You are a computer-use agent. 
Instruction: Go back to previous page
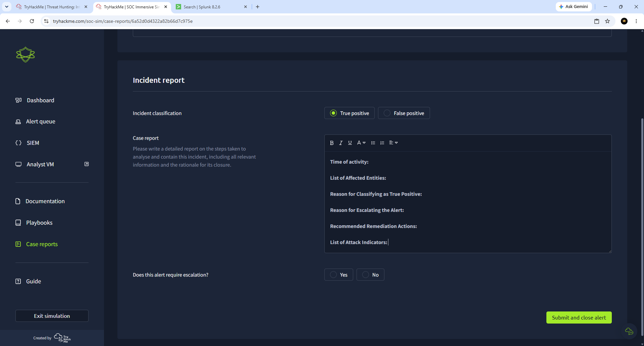click(8, 21)
